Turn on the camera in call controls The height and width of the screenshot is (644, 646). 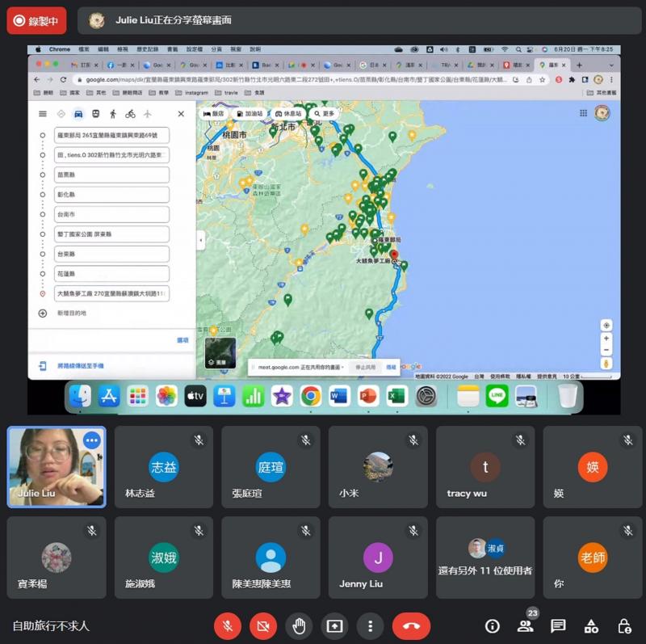coord(263,625)
